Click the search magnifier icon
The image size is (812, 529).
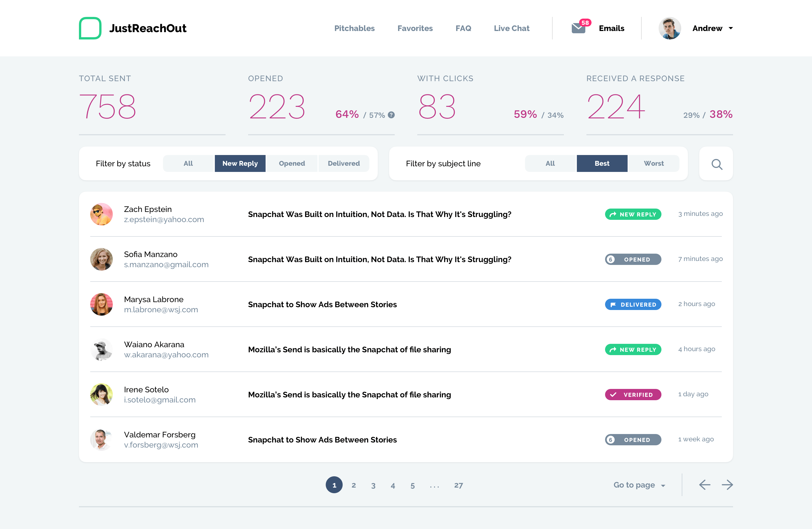click(x=716, y=164)
